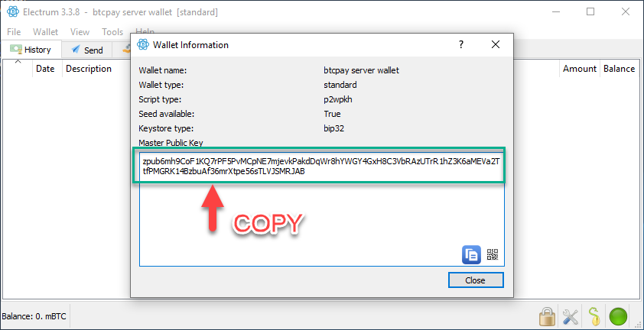Screen dimensions: 644x330
Task: Click the Electrum logo in the main title bar
Action: (x=12, y=11)
